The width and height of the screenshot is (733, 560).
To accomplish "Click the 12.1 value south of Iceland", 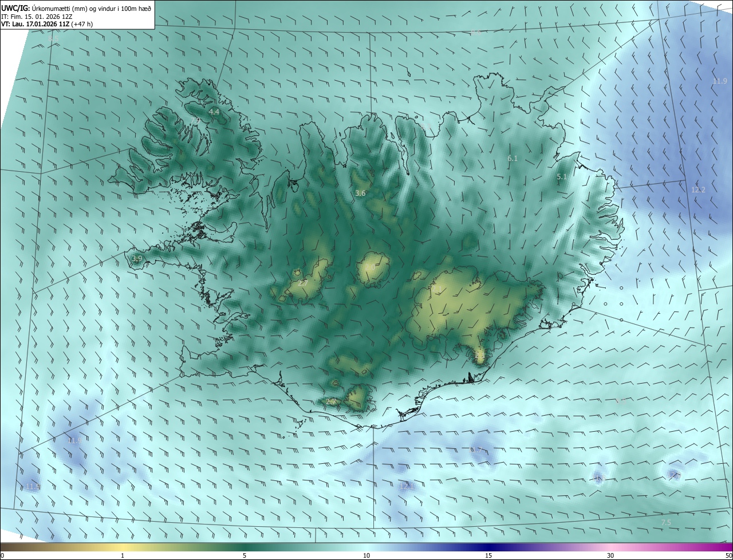I will tap(406, 486).
